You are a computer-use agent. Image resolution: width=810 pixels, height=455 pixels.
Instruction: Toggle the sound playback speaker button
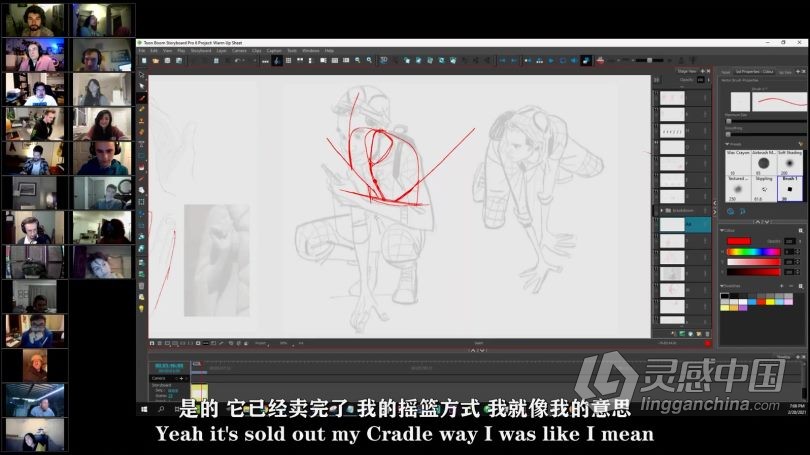[x=574, y=60]
